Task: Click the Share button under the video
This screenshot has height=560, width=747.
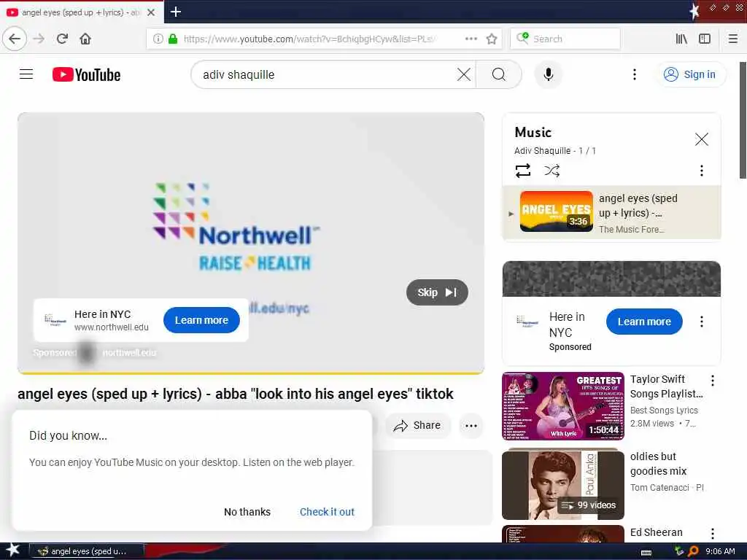Action: [x=417, y=425]
